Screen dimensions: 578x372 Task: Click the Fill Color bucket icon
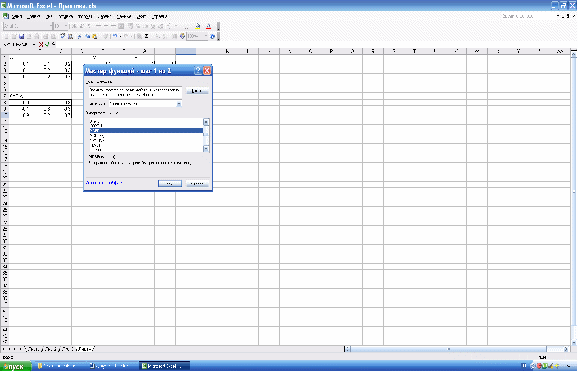click(x=198, y=26)
